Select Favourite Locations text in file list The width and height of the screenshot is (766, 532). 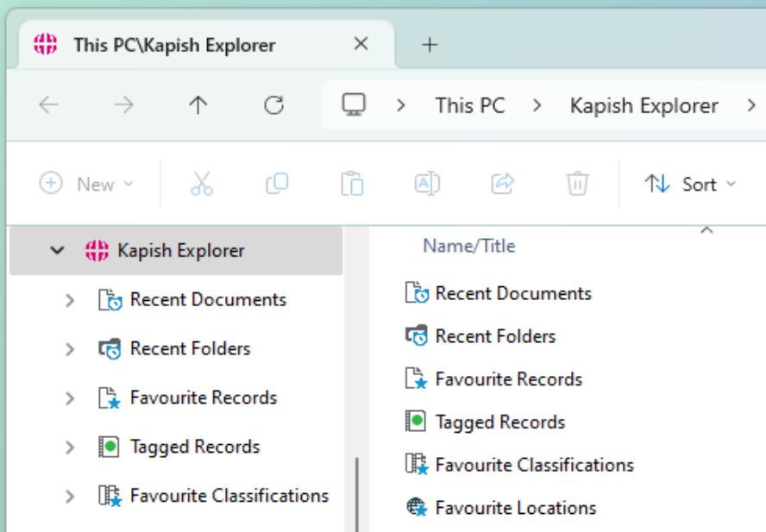[x=516, y=508]
